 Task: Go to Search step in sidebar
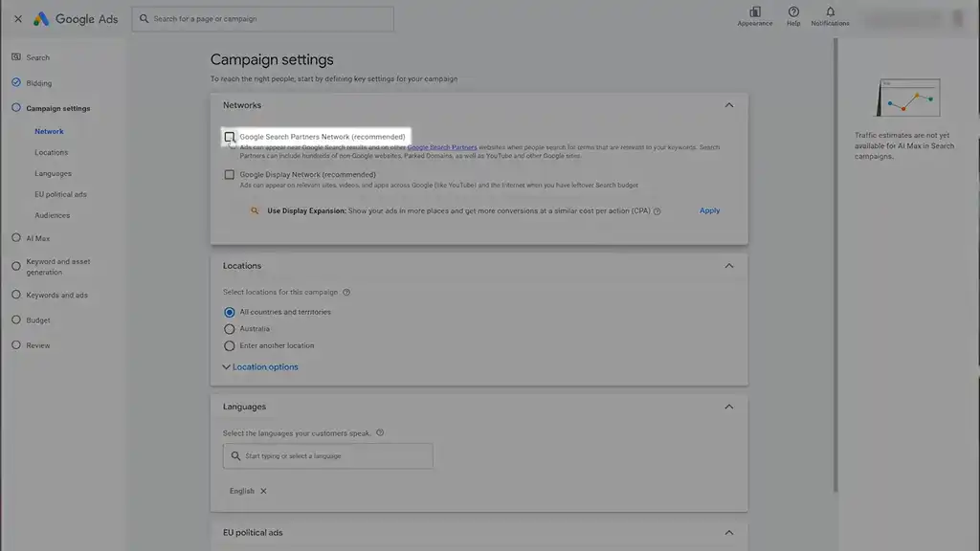[38, 57]
